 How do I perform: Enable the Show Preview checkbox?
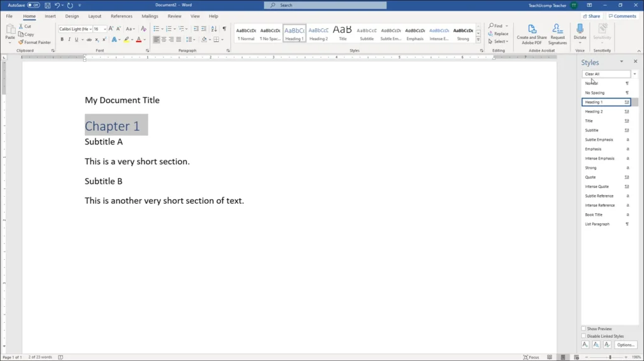coord(584,328)
